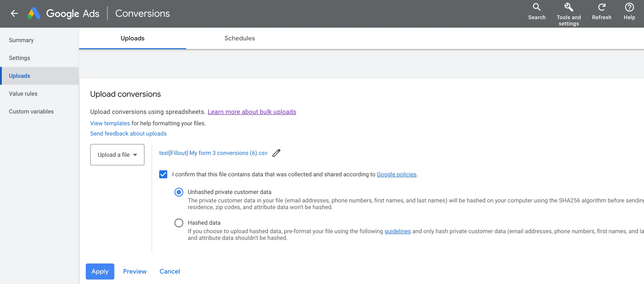
Task: Uncheck the Google policies confirmation checkbox
Action: coord(163,174)
